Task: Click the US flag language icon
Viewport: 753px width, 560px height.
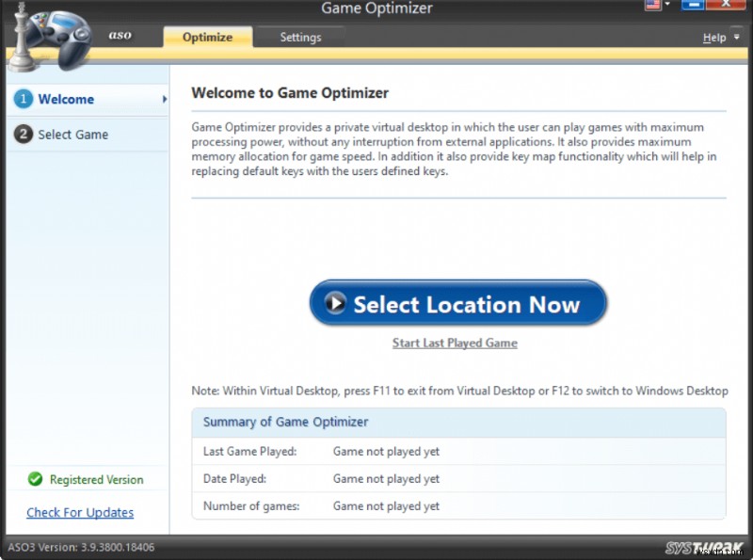Action: (652, 5)
